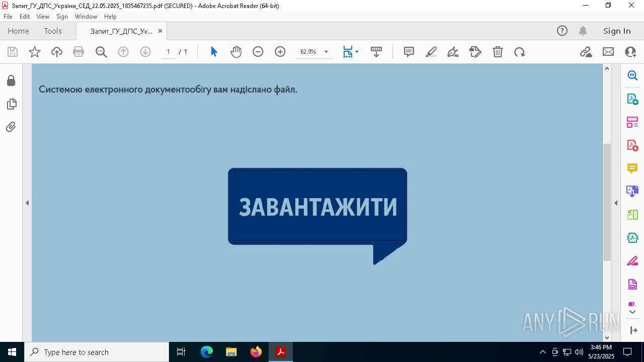Click the delete trash icon
This screenshot has height=362, width=644.
[x=498, y=52]
